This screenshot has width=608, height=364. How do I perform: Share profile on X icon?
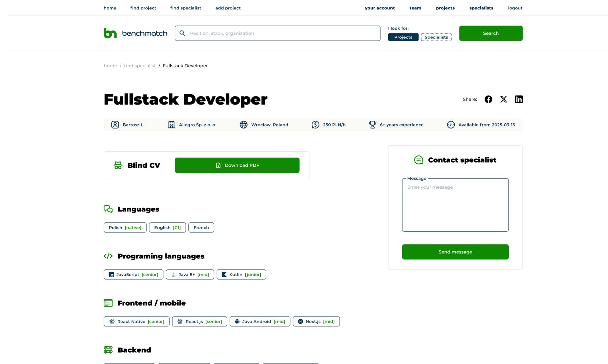click(504, 99)
